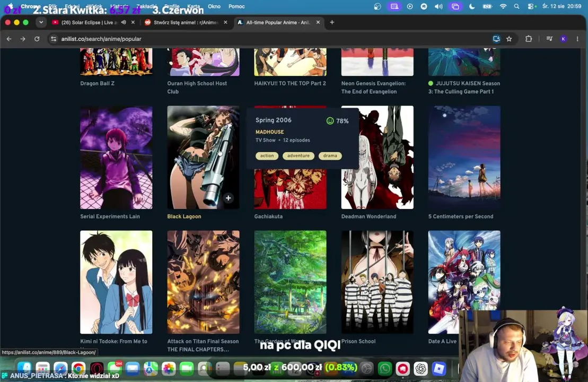
Task: Open the MADHOUSE studio link
Action: point(270,132)
